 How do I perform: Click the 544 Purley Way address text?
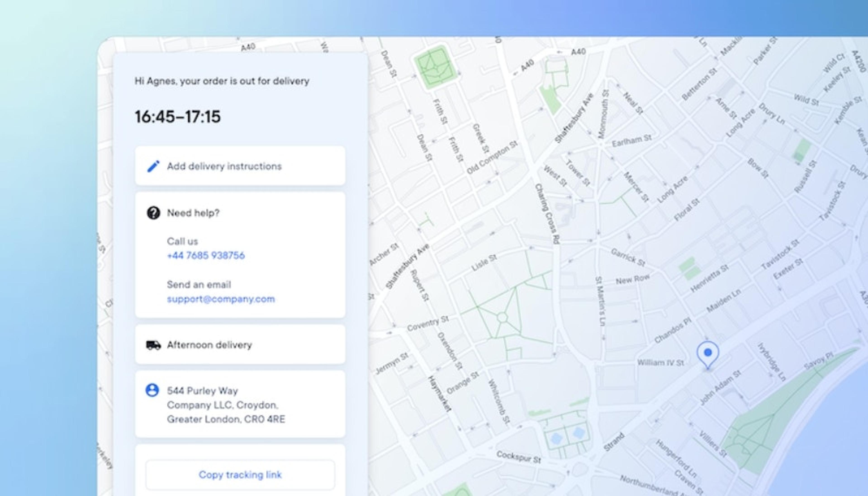pyautogui.click(x=202, y=391)
